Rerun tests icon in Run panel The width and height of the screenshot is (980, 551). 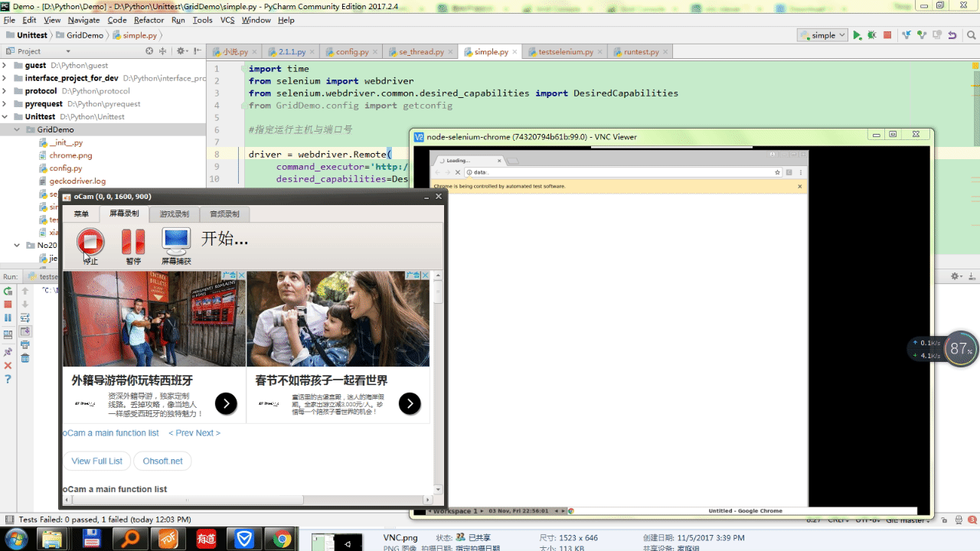(x=8, y=291)
